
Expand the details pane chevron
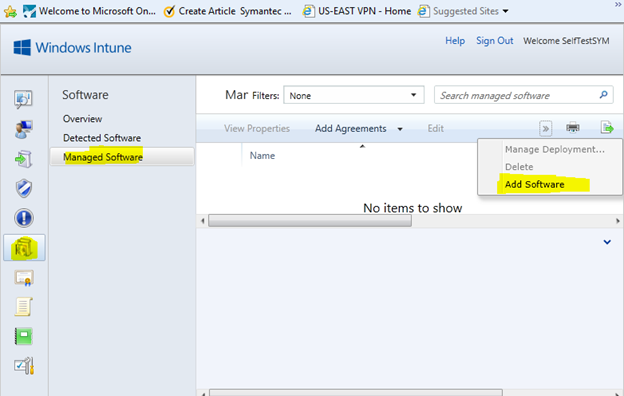coord(607,242)
